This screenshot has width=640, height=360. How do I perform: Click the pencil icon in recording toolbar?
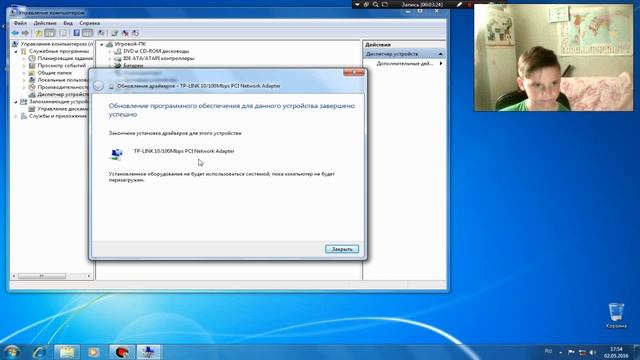[x=459, y=4]
